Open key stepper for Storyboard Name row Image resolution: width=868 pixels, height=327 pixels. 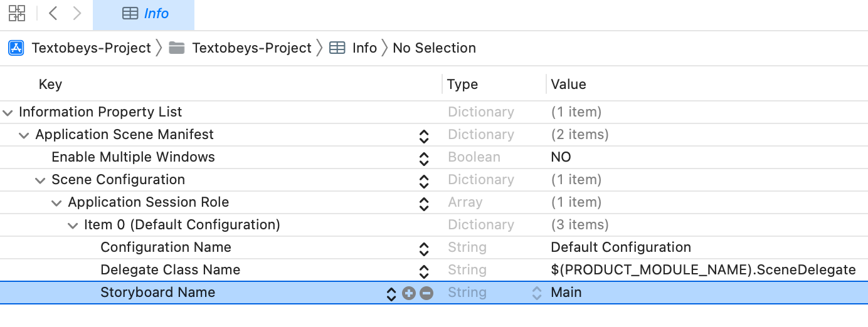tap(391, 293)
